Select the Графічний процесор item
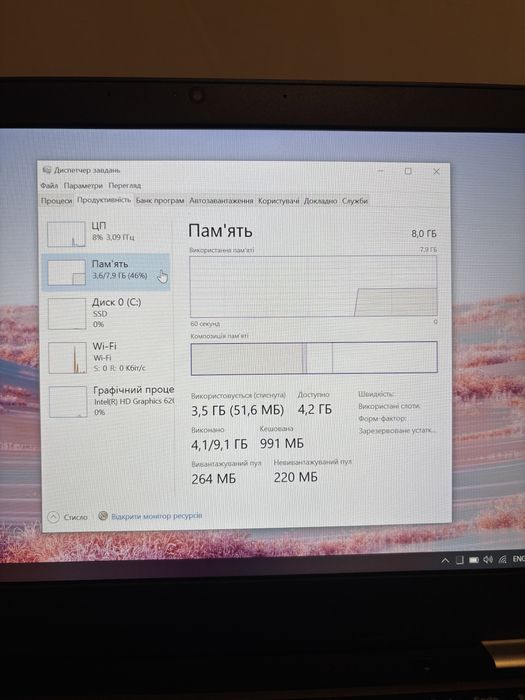 coord(108,401)
